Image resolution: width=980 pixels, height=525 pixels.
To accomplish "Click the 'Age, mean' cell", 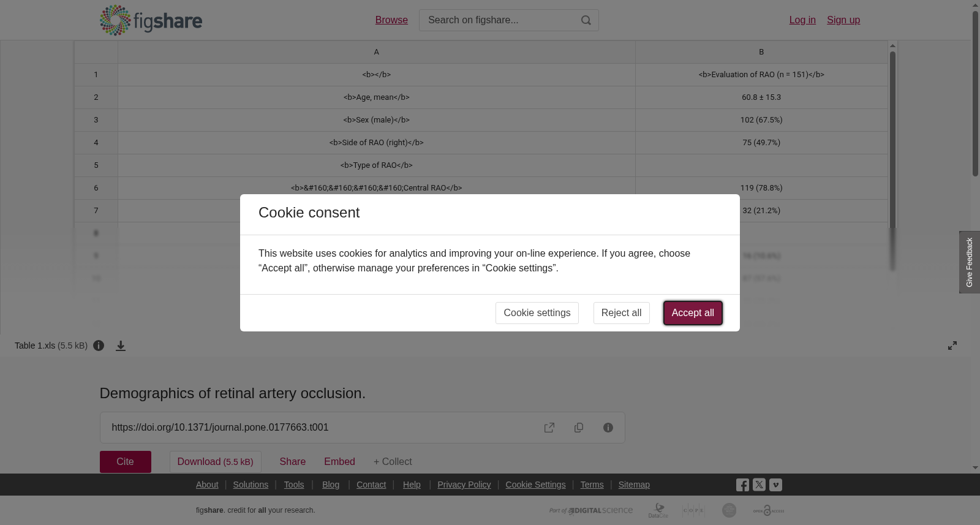I will pyautogui.click(x=377, y=97).
